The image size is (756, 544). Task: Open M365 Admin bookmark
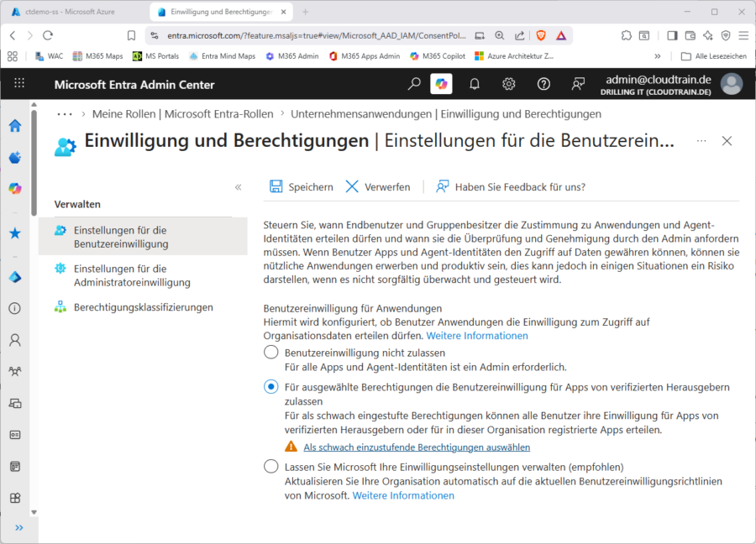[292, 56]
